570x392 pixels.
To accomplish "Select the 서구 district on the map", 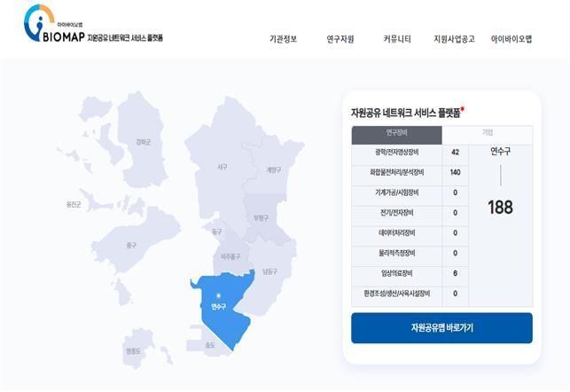I will pos(222,166).
